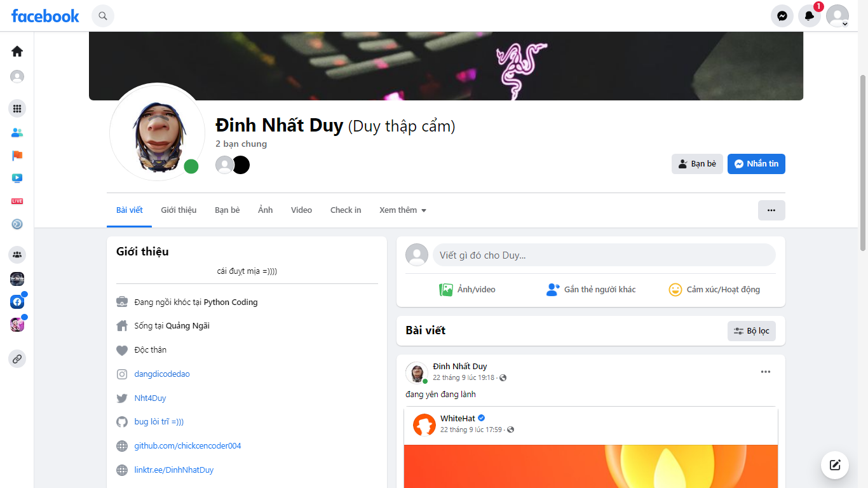Open the apps grid menu icon
868x488 pixels.
tap(17, 109)
